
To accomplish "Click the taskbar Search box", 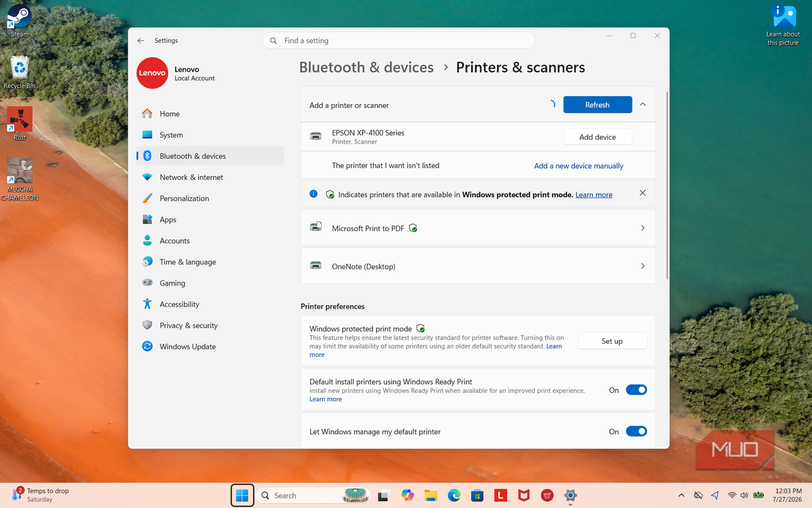I will click(x=313, y=495).
